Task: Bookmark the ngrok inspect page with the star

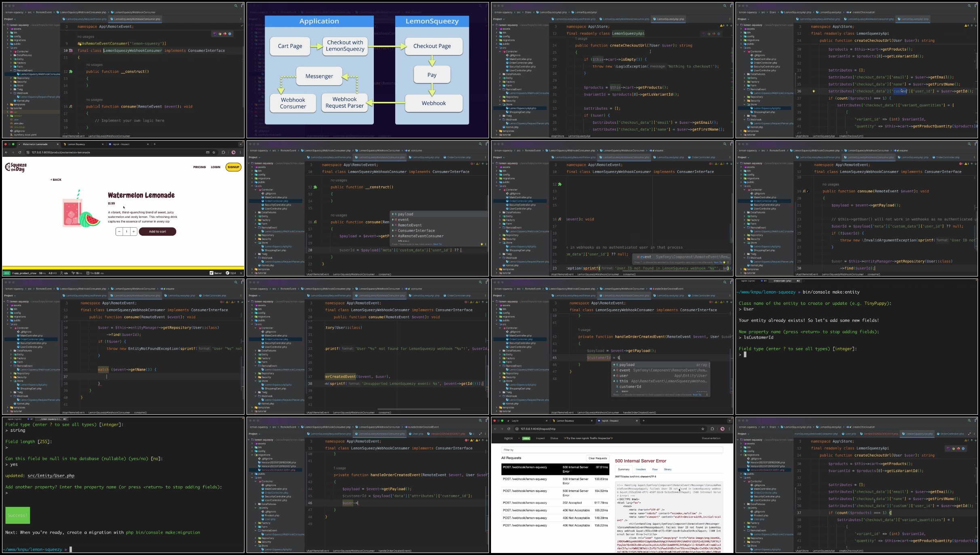Action: [x=703, y=429]
